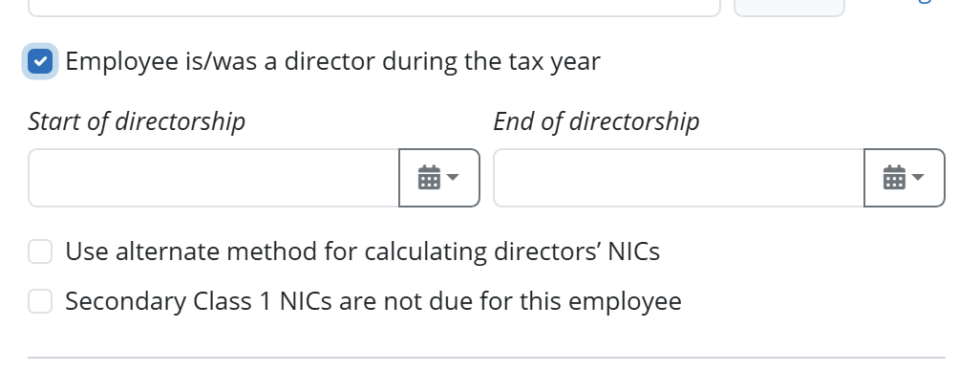
Task: Click the 'Employee is/was a director' label text
Action: pyautogui.click(x=332, y=61)
